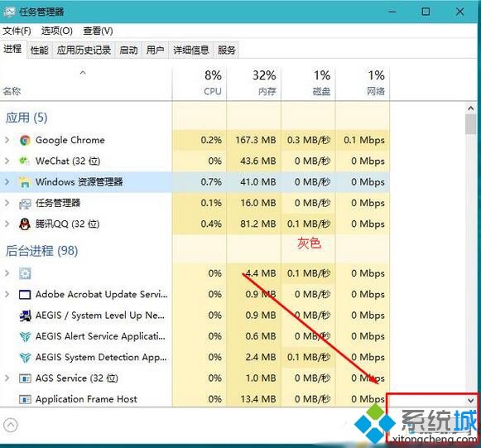Image resolution: width=481 pixels, height=448 pixels.
Task: Sort by the 内存 column header
Action: 253,83
